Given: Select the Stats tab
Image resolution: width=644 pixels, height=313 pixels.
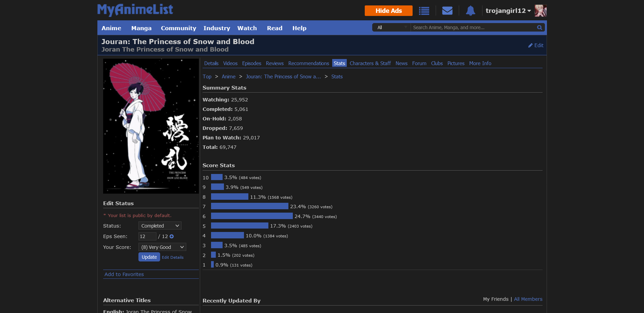Looking at the screenshot, I should (x=339, y=63).
